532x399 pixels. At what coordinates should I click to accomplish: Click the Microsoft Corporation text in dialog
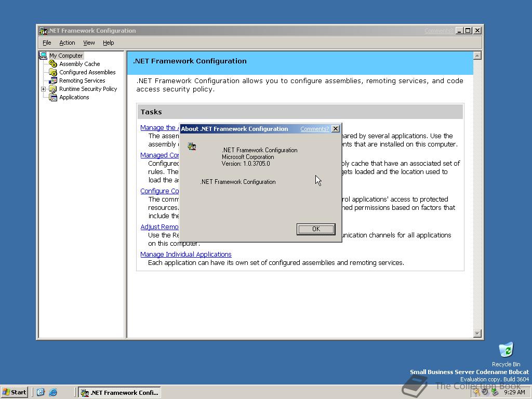[248, 157]
